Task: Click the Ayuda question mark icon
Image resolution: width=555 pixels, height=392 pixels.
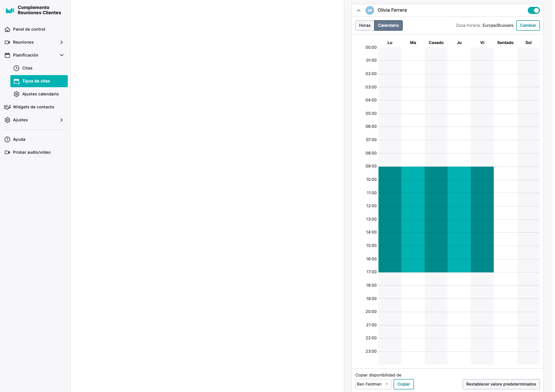Action: coord(7,139)
